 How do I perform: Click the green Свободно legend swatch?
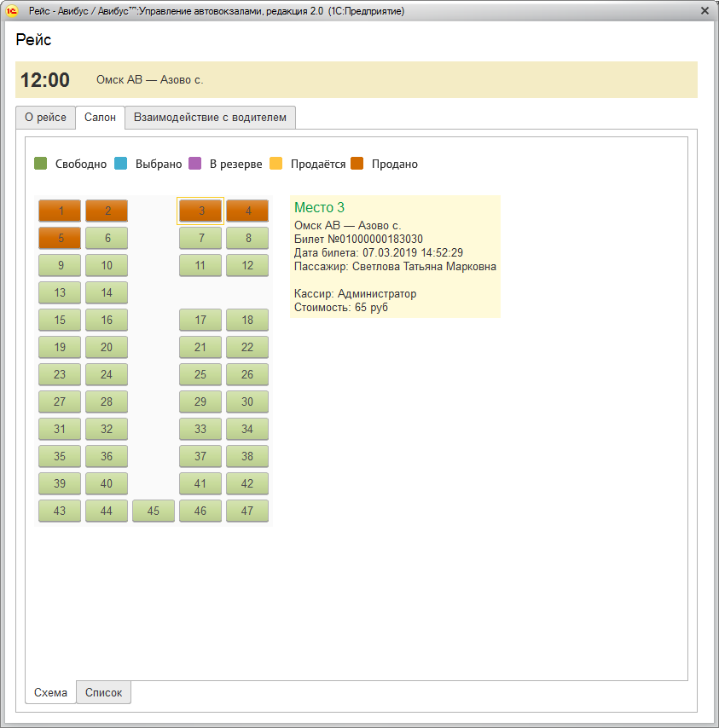41,164
